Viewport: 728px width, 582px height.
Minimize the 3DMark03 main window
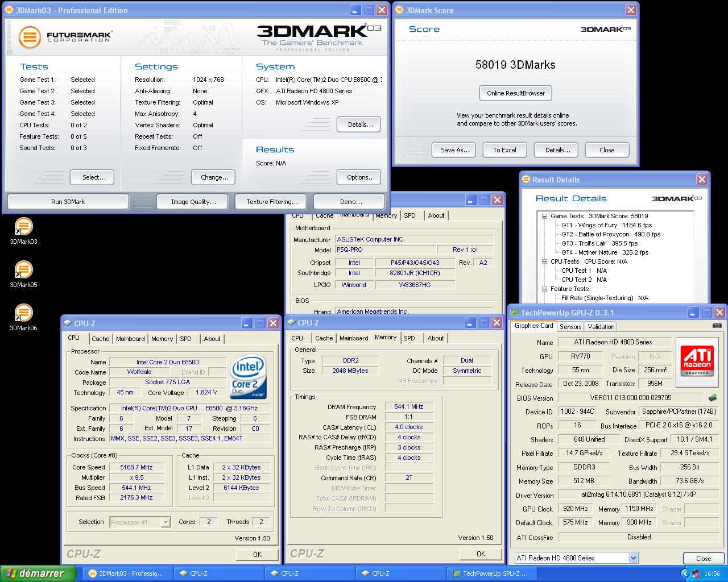[355, 10]
